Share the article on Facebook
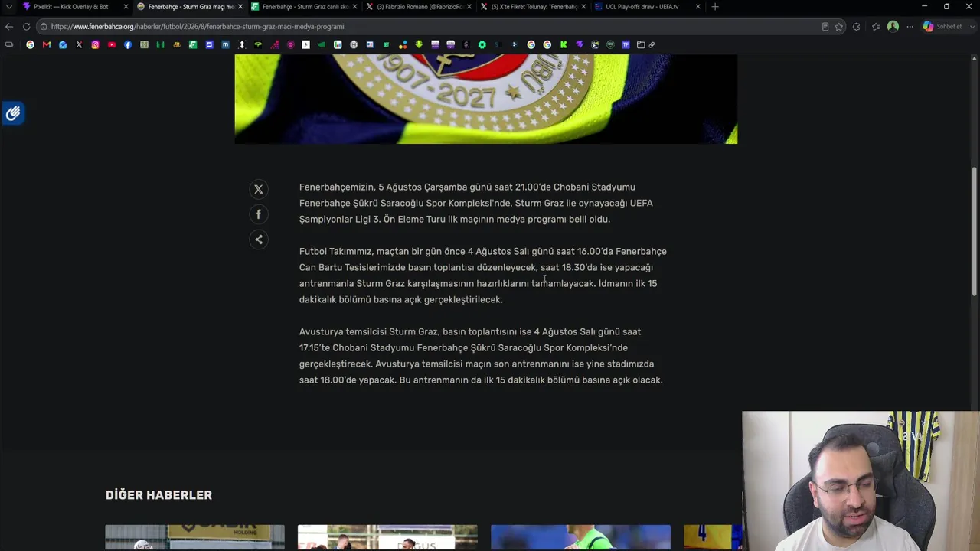This screenshot has height=551, width=980. coord(259,214)
